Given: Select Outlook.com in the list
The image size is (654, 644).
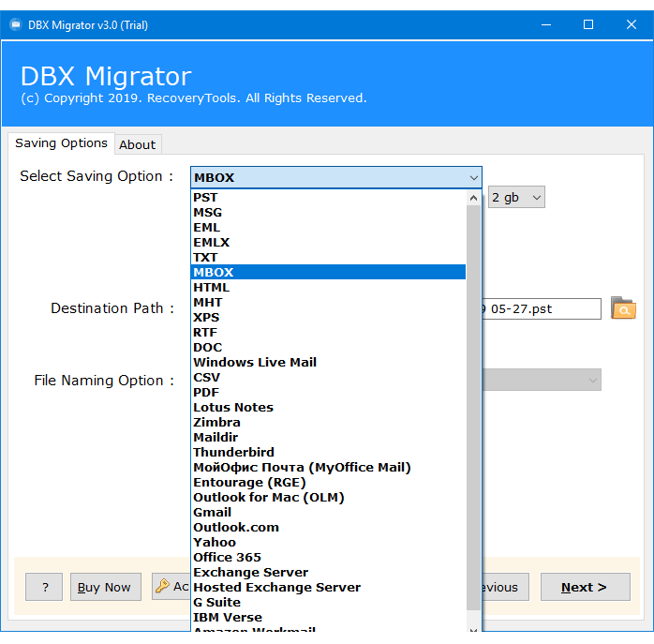Looking at the screenshot, I should pos(328,528).
